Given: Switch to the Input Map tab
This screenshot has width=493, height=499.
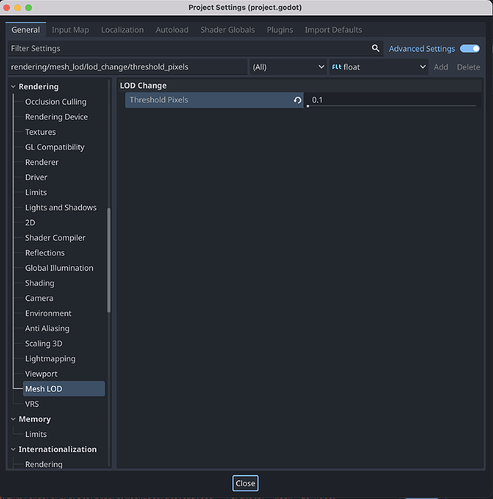Looking at the screenshot, I should click(x=70, y=30).
